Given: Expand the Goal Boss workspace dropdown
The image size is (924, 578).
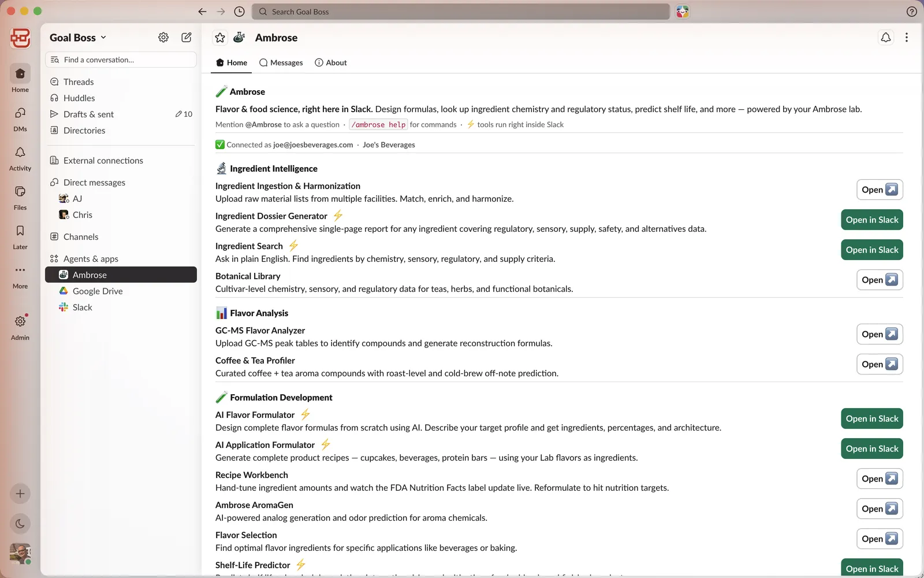Looking at the screenshot, I should click(79, 38).
